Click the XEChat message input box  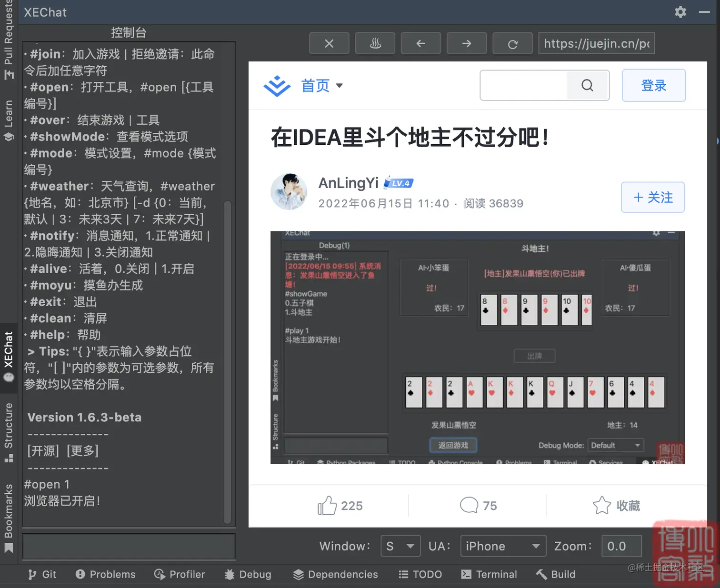(x=129, y=546)
